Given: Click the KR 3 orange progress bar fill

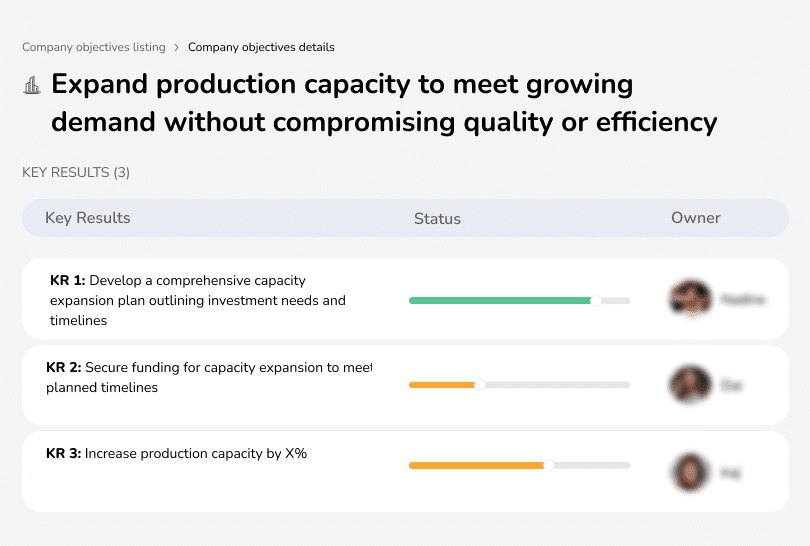Looking at the screenshot, I should click(476, 465).
